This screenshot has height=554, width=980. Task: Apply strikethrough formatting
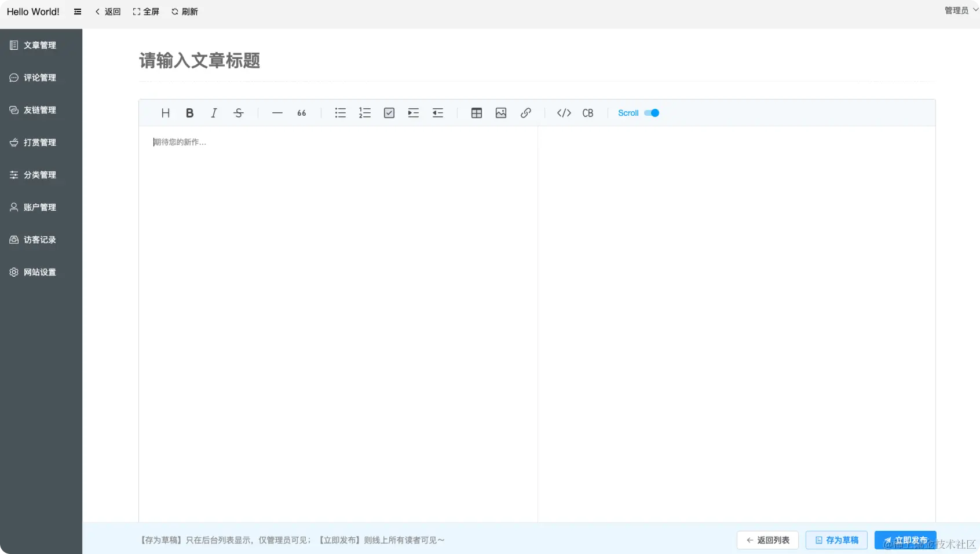239,113
